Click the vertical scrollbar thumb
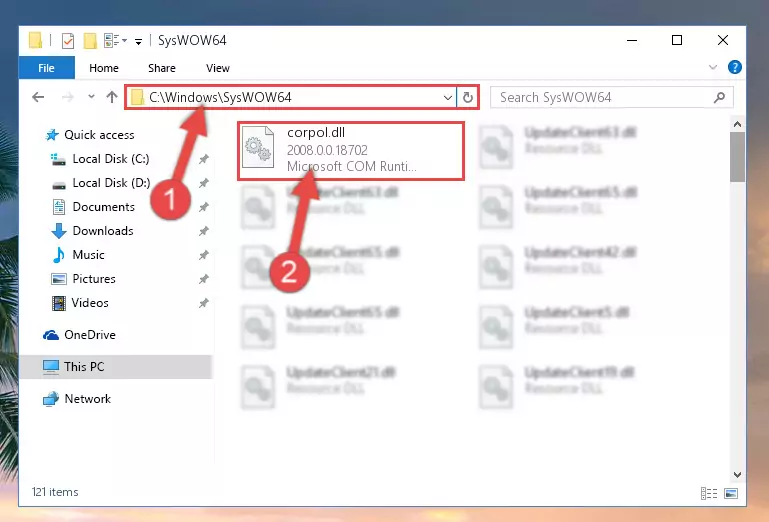769x522 pixels. point(737,157)
